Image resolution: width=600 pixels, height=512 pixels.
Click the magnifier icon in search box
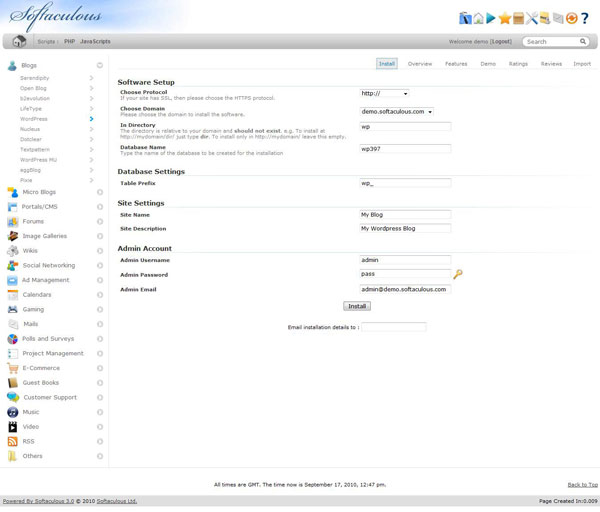pyautogui.click(x=582, y=41)
